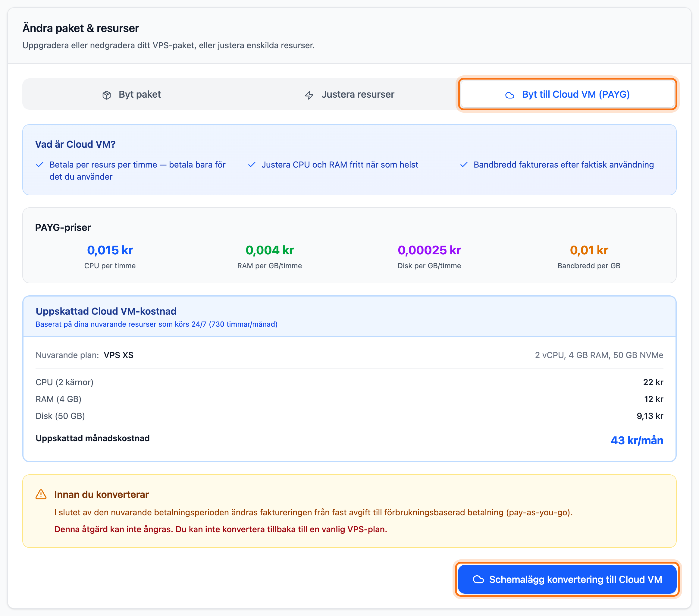Screen dimensions: 699x616
Task: Click the Ändra paket & resurser title
Action: [81, 28]
